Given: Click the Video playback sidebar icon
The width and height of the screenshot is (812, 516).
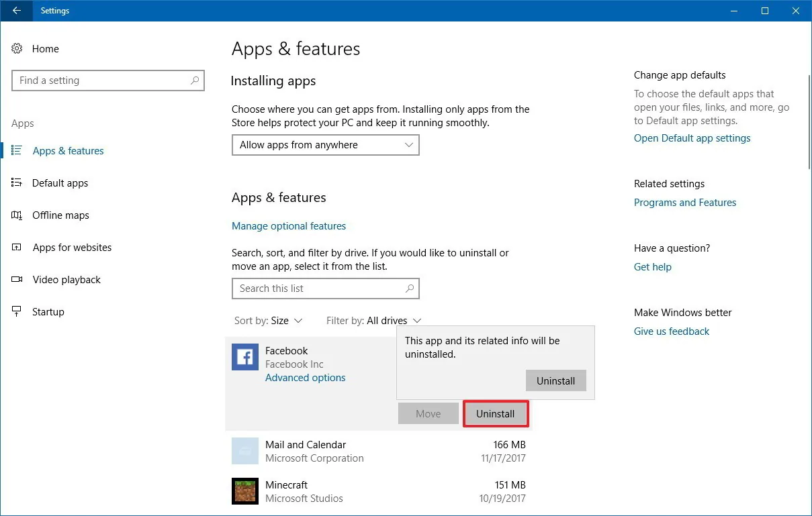Looking at the screenshot, I should pos(17,279).
